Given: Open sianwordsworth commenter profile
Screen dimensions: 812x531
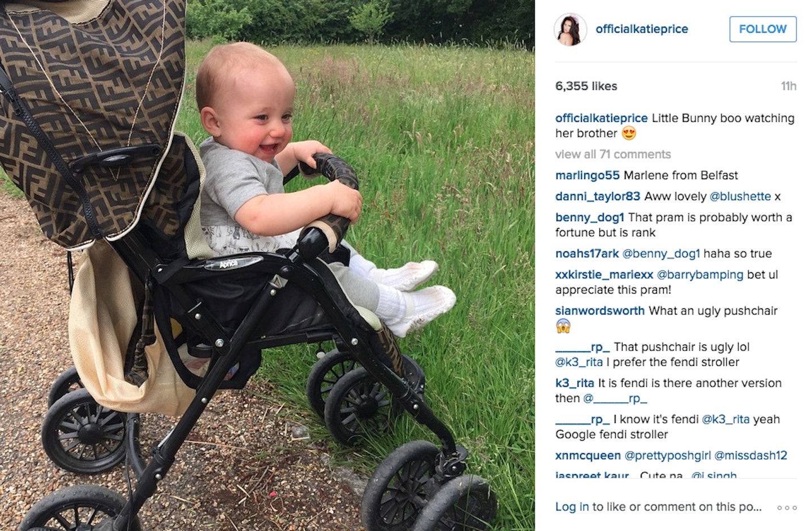Looking at the screenshot, I should click(600, 311).
